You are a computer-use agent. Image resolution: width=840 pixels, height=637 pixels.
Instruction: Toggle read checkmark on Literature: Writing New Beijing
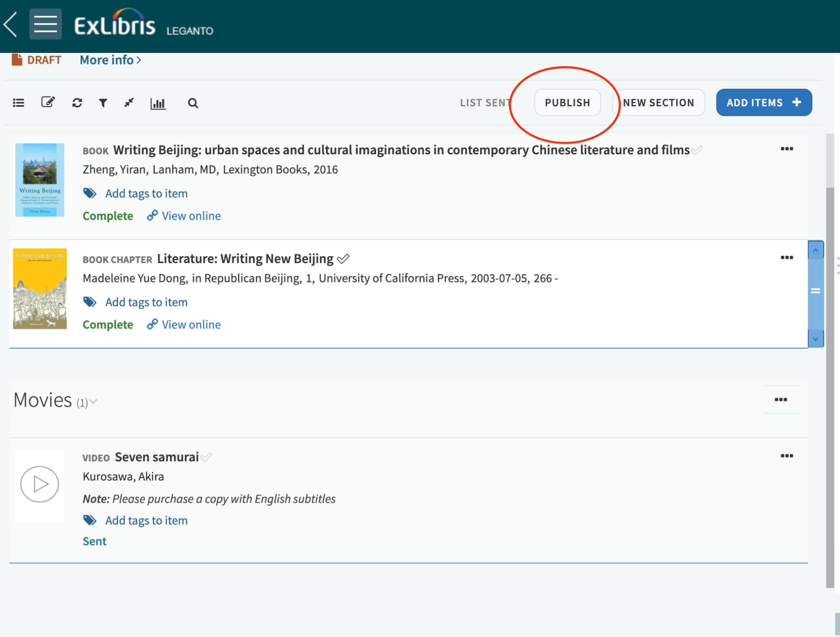(343, 259)
